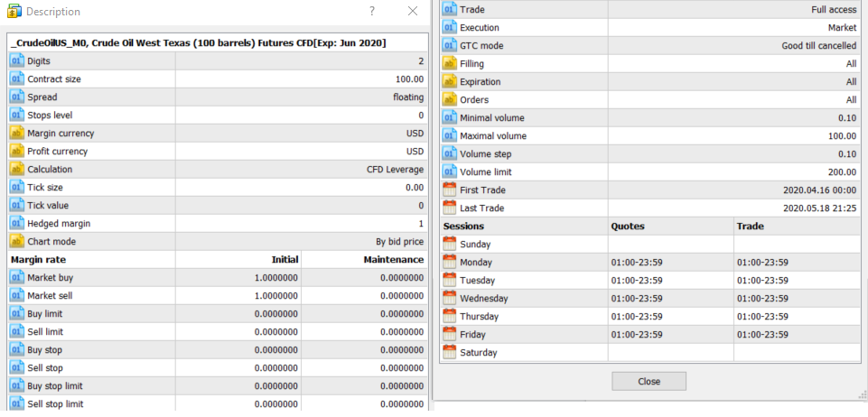Click the icon next to Digits
The width and height of the screenshot is (868, 417).
17,61
